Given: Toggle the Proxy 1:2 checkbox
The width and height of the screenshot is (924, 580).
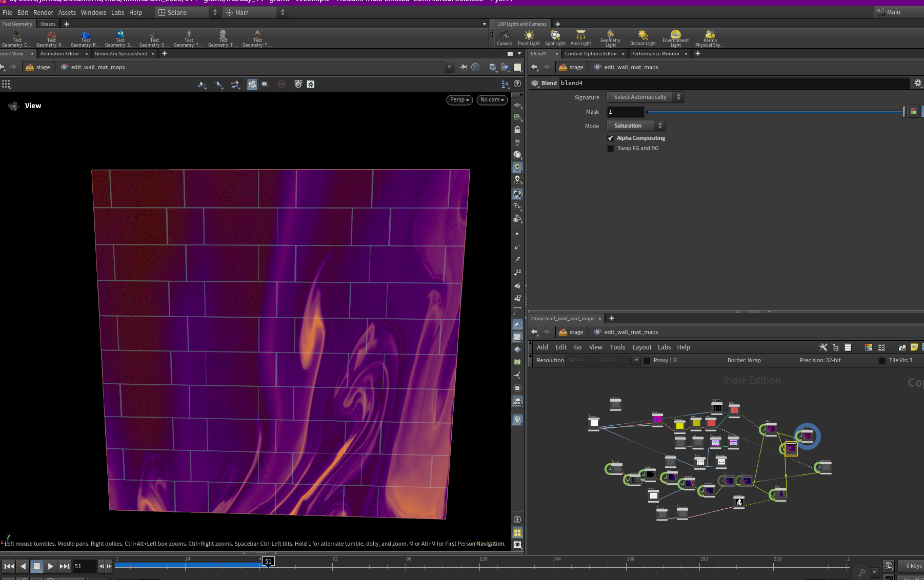Looking at the screenshot, I should tap(647, 361).
